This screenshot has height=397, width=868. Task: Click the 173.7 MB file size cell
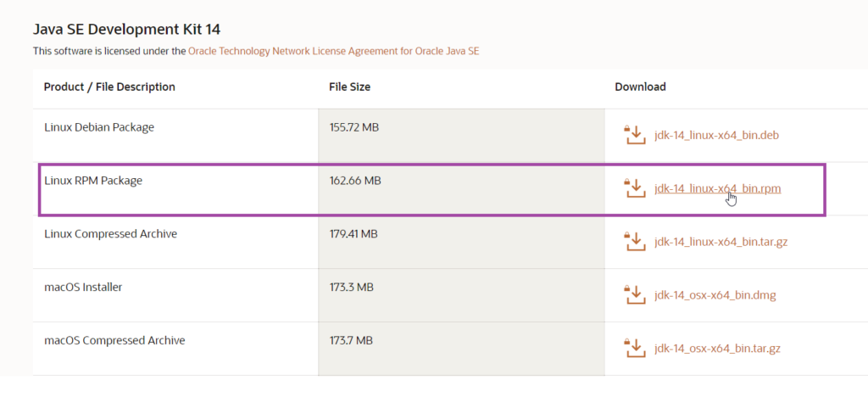pos(350,340)
